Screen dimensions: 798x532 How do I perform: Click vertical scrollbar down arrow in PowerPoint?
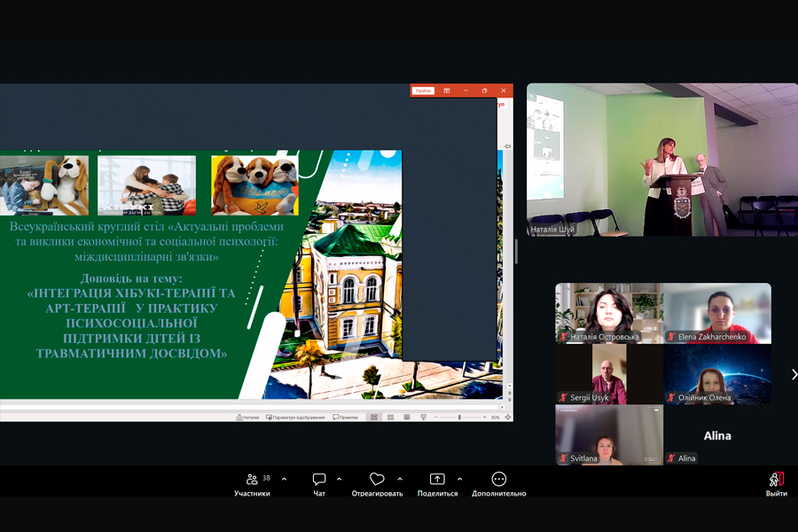click(x=510, y=387)
